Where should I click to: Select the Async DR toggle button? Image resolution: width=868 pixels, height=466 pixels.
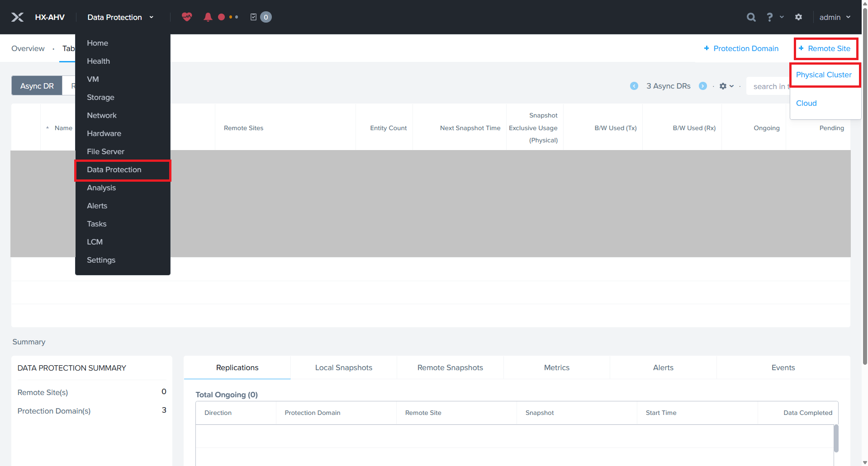click(x=37, y=86)
